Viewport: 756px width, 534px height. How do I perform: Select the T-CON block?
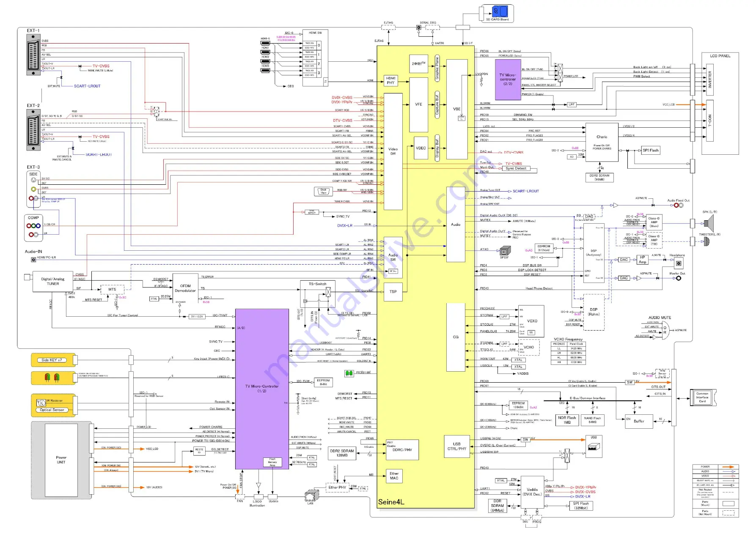(x=710, y=121)
